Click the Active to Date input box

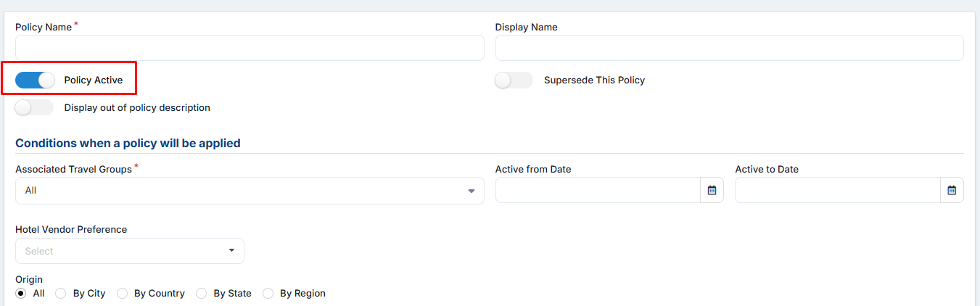pos(837,191)
